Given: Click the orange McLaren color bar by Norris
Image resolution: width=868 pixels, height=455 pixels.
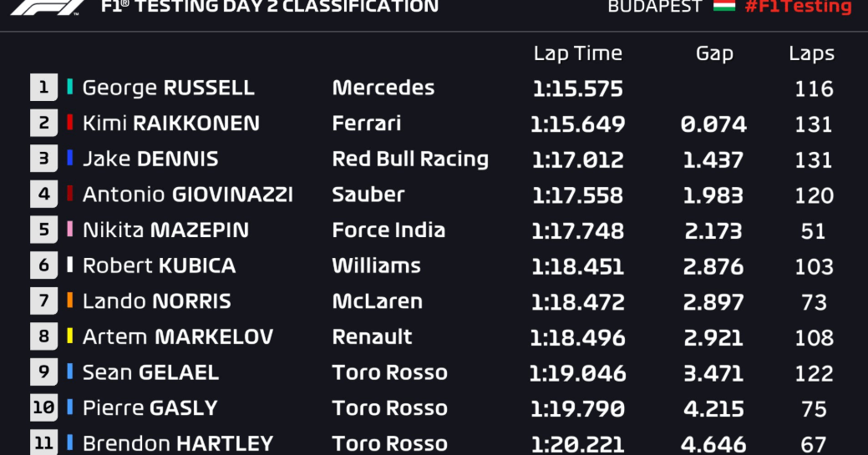Looking at the screenshot, I should click(69, 300).
